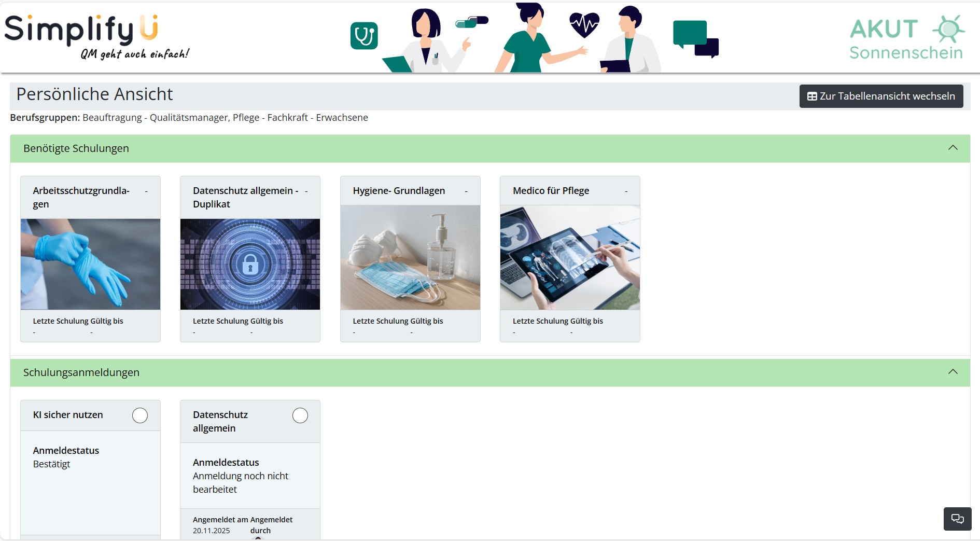Open the Hygiene- Grundlagen training title
This screenshot has width=980, height=541.
(x=399, y=190)
